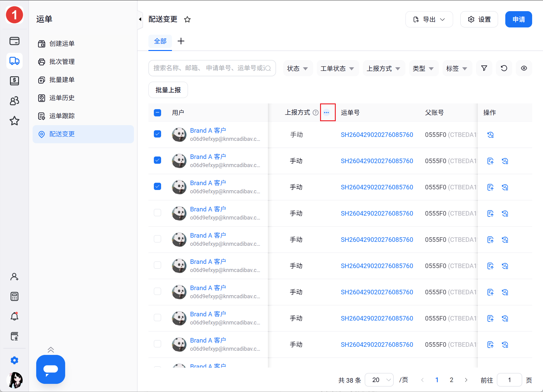Check the seventh row checkbox

157,291
